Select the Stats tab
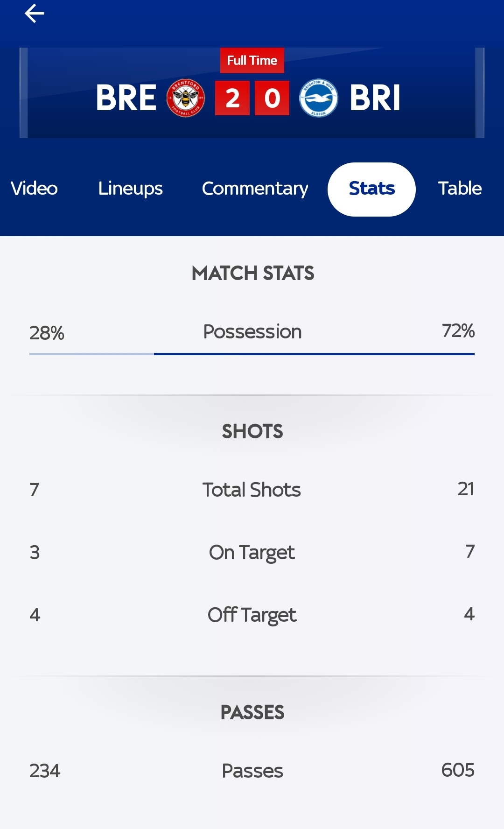This screenshot has width=504, height=829. pyautogui.click(x=371, y=189)
